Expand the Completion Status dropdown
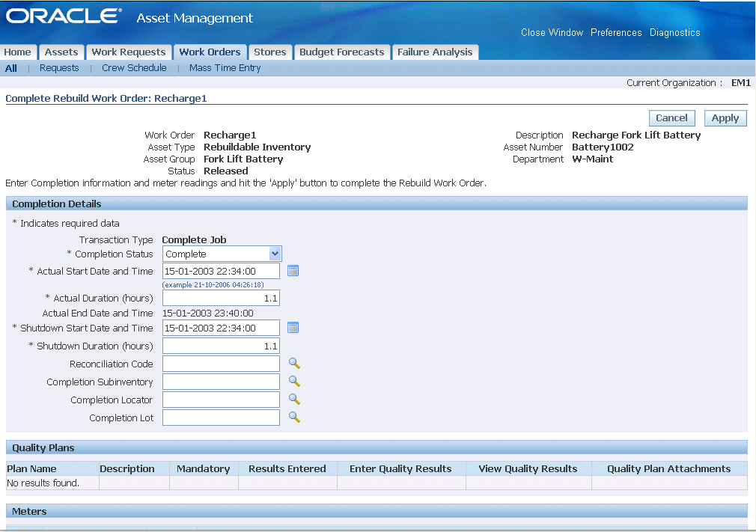The height and width of the screenshot is (532, 756). (275, 254)
